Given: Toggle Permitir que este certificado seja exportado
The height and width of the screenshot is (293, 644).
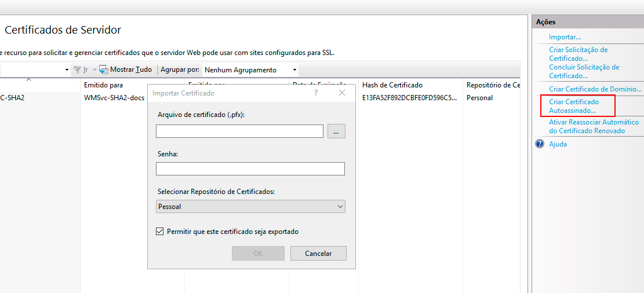Looking at the screenshot, I should click(160, 232).
